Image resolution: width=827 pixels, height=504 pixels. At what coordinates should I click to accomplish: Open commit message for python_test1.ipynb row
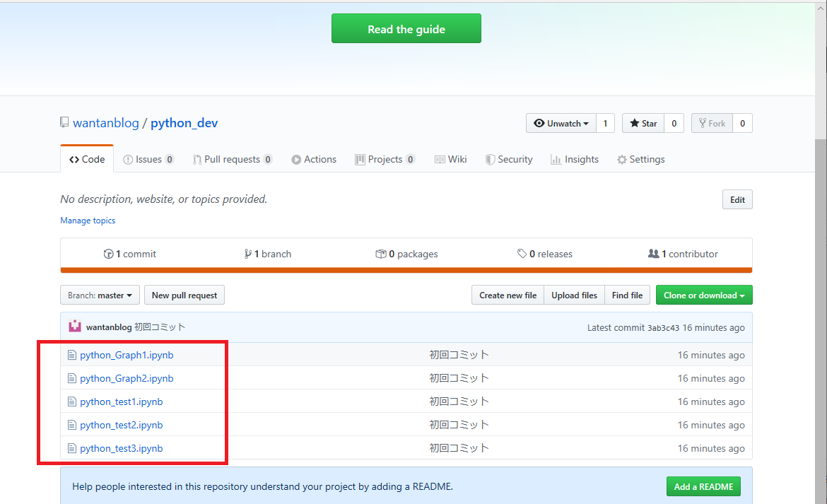(x=459, y=402)
